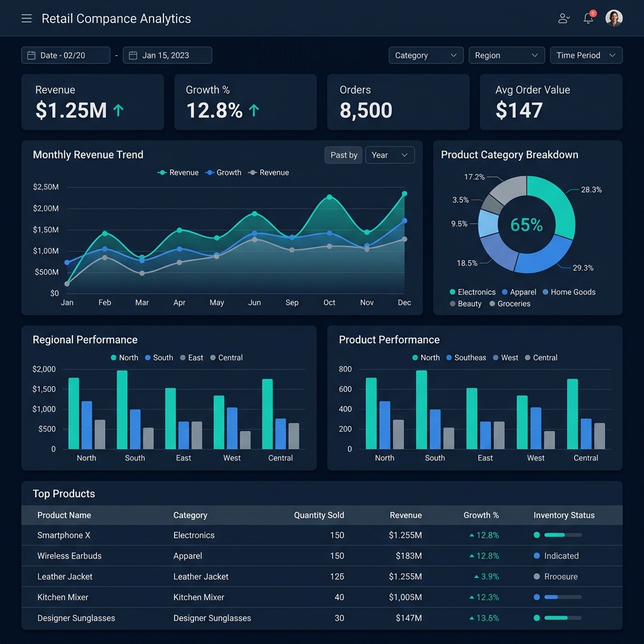Open the Region dropdown
This screenshot has width=644, height=644.
[506, 55]
